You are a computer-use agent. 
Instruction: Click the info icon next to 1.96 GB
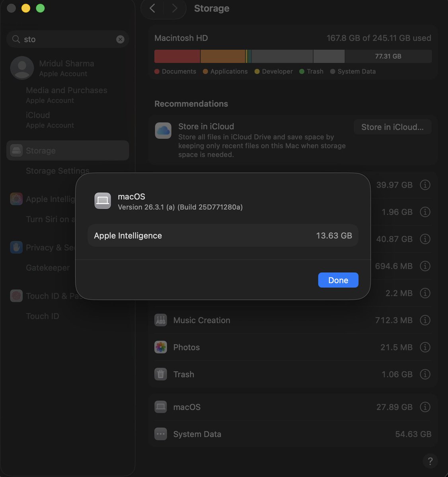[425, 212]
